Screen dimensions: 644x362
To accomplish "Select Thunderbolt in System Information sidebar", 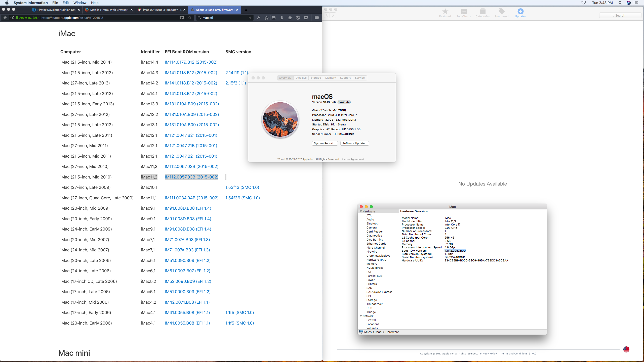I will (374, 304).
